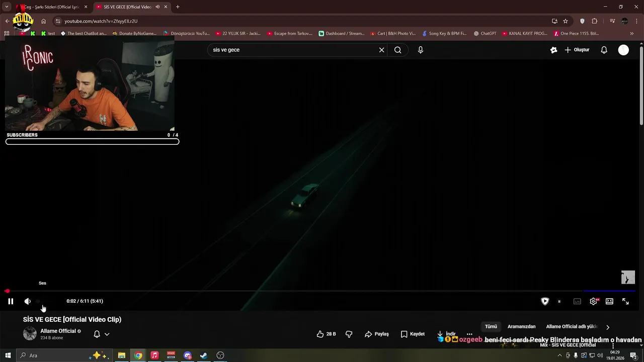The image size is (644, 362).
Task: Open the 'Mix - SİS VE GECE' options menu
Action: [613, 346]
